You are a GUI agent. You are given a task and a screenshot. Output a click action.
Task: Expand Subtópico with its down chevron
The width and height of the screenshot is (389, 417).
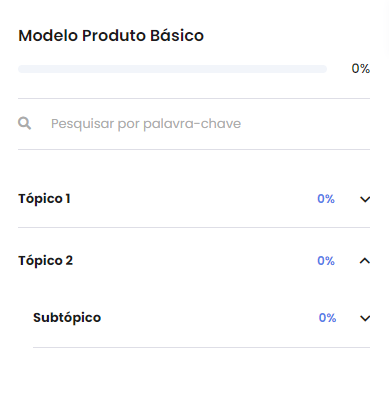(x=365, y=318)
